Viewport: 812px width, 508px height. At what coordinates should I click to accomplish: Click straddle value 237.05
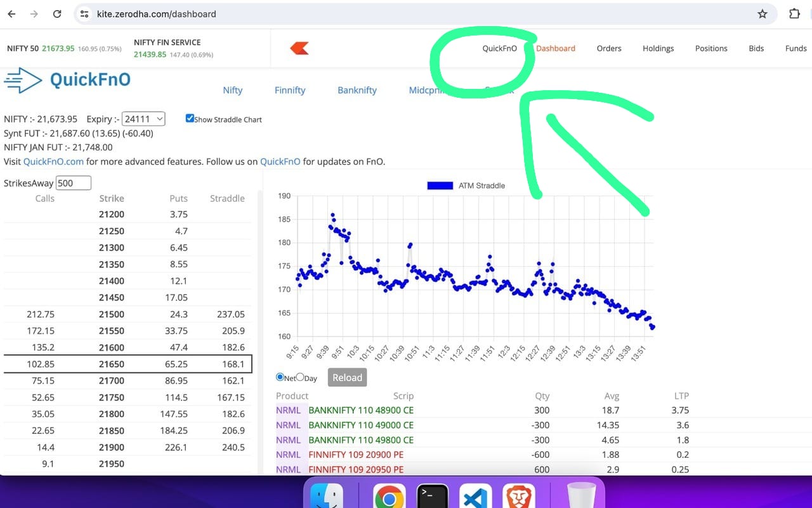click(230, 314)
